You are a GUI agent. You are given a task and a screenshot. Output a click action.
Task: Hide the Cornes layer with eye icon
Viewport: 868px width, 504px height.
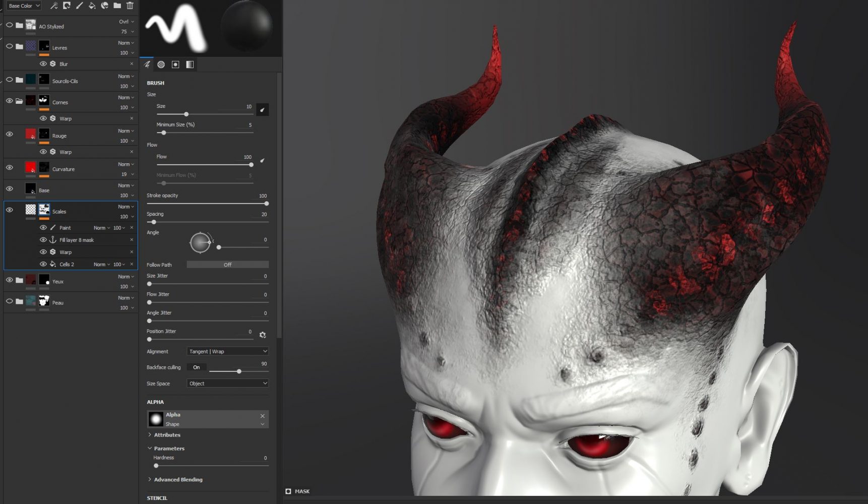[x=9, y=101]
